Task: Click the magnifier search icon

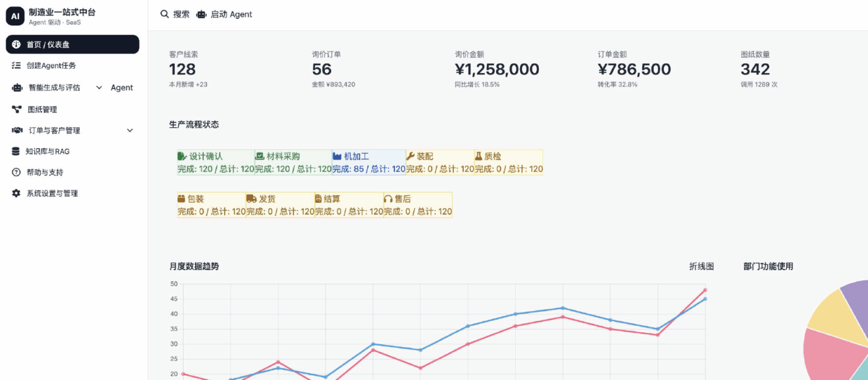Action: pyautogui.click(x=165, y=14)
